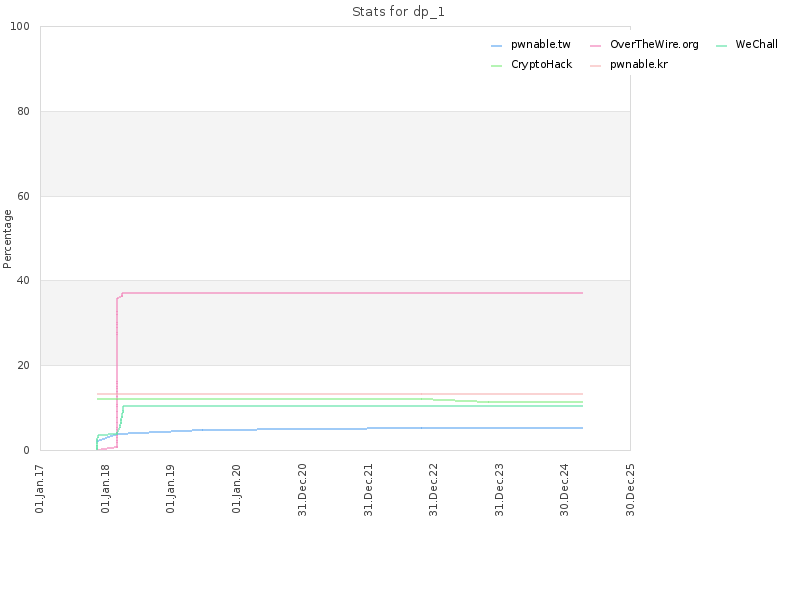Viewport: 800px width, 600px height.
Task: Click the Percentage y-axis label
Action: pos(7,239)
